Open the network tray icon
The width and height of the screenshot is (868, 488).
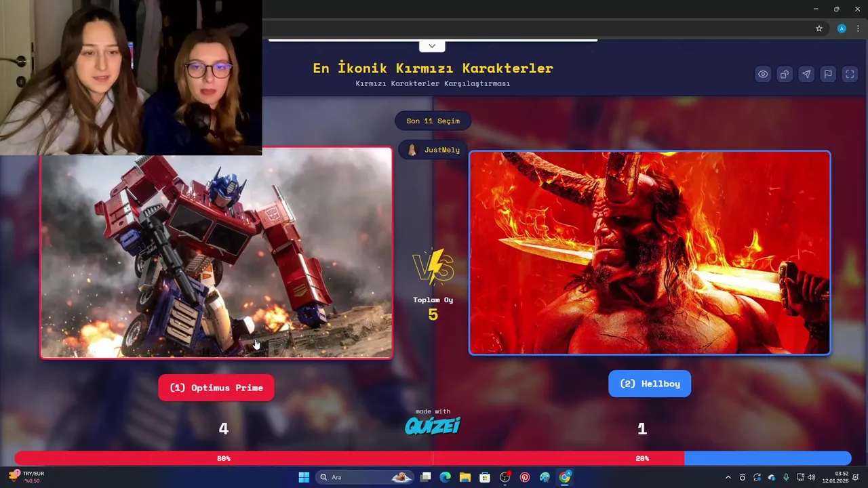click(x=800, y=478)
